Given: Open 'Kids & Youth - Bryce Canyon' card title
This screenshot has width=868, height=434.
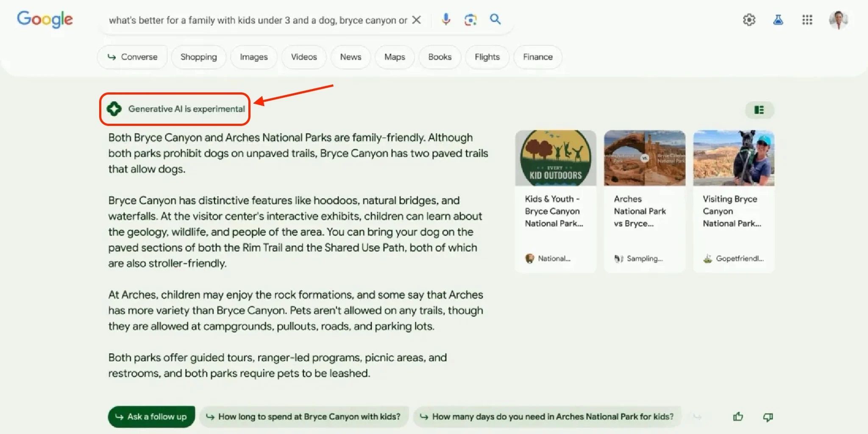Looking at the screenshot, I should (554, 211).
